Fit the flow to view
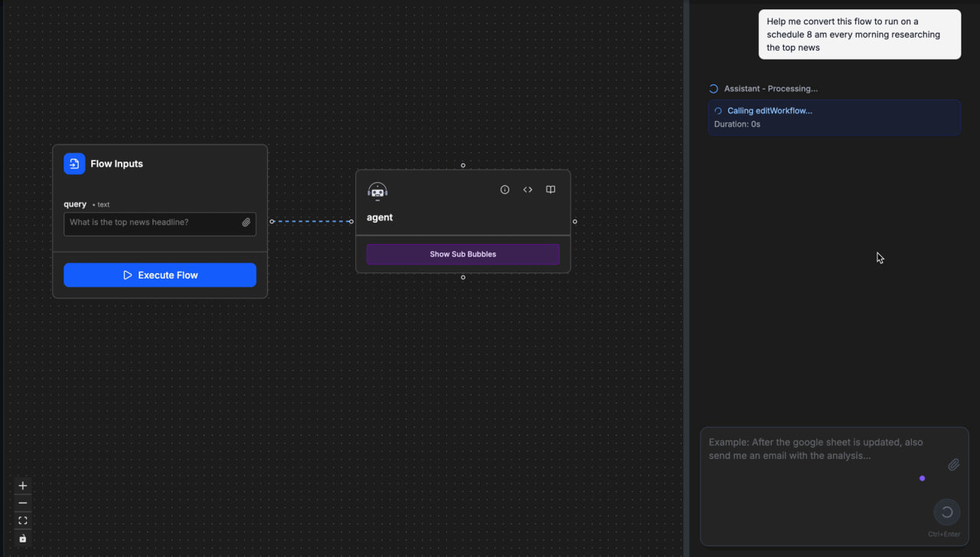980x557 pixels. (x=23, y=521)
